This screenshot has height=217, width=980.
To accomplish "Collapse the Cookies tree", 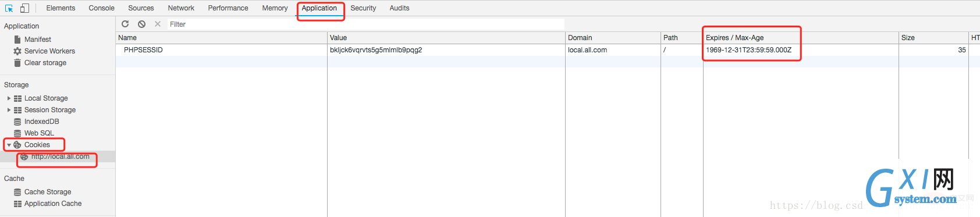I will coord(9,145).
